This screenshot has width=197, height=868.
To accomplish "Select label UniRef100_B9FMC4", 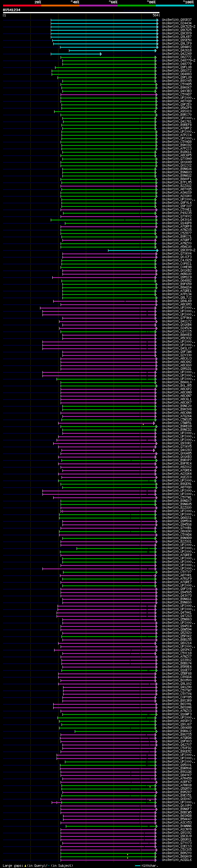I will click(177, 464).
